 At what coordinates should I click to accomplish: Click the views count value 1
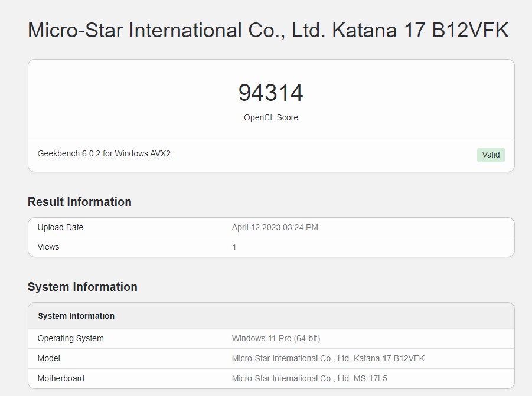coord(234,247)
